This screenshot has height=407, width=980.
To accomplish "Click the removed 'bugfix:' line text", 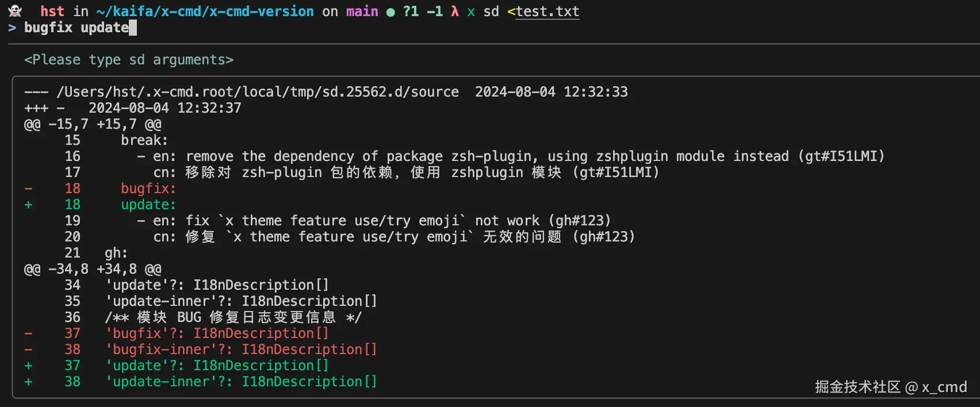I will pyautogui.click(x=148, y=189).
